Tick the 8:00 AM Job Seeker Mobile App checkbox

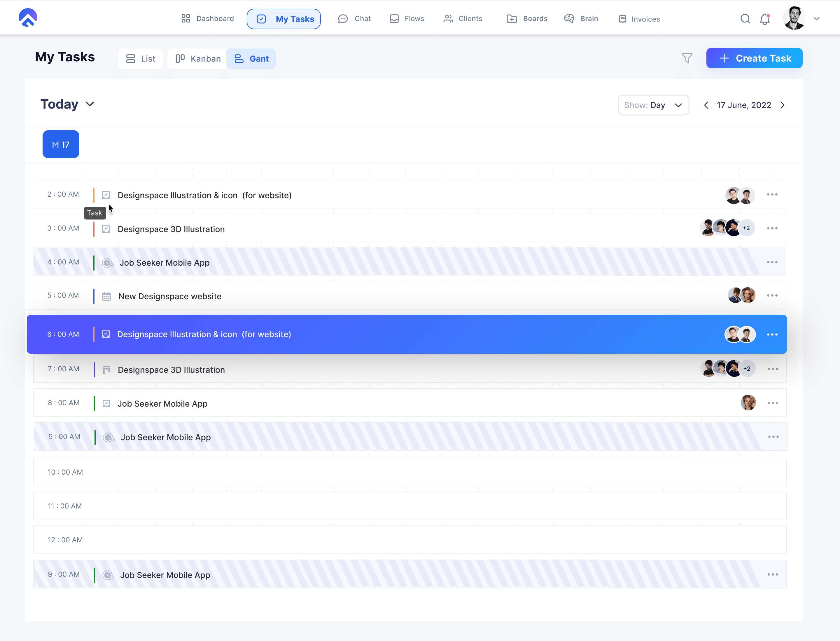[x=106, y=403]
